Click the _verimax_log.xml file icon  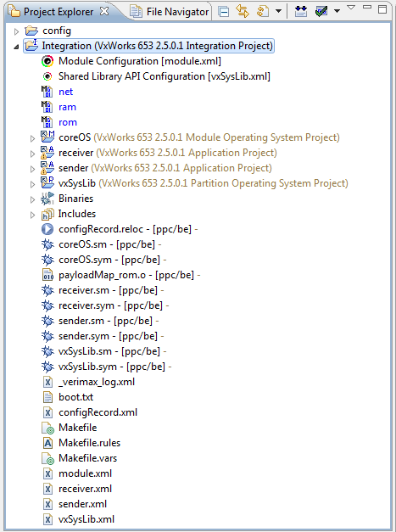(47, 382)
